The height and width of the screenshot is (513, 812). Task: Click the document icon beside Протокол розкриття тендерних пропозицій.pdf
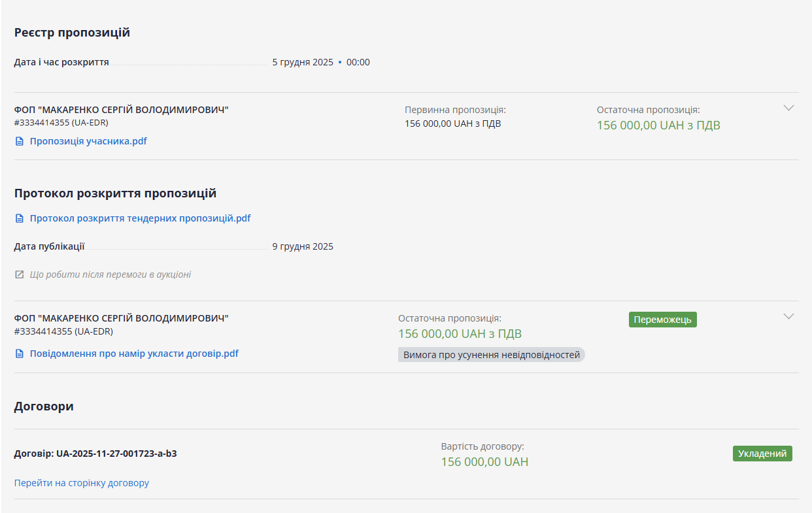click(x=20, y=218)
